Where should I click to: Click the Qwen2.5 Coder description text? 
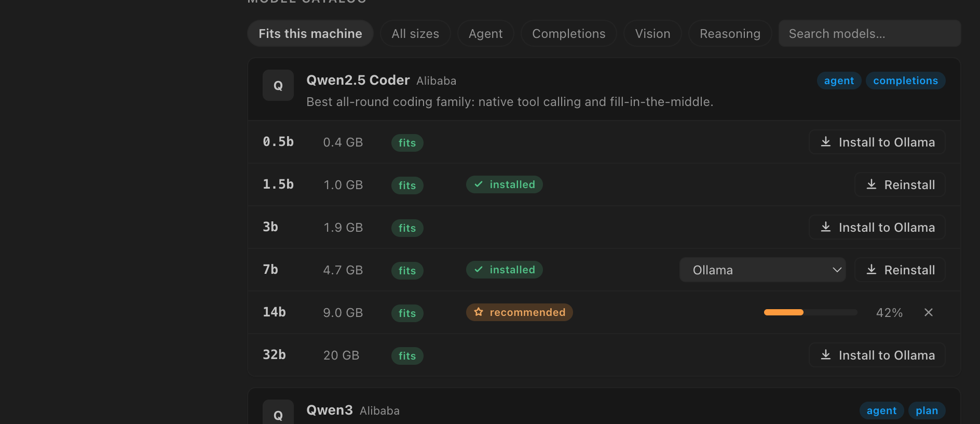tap(510, 102)
